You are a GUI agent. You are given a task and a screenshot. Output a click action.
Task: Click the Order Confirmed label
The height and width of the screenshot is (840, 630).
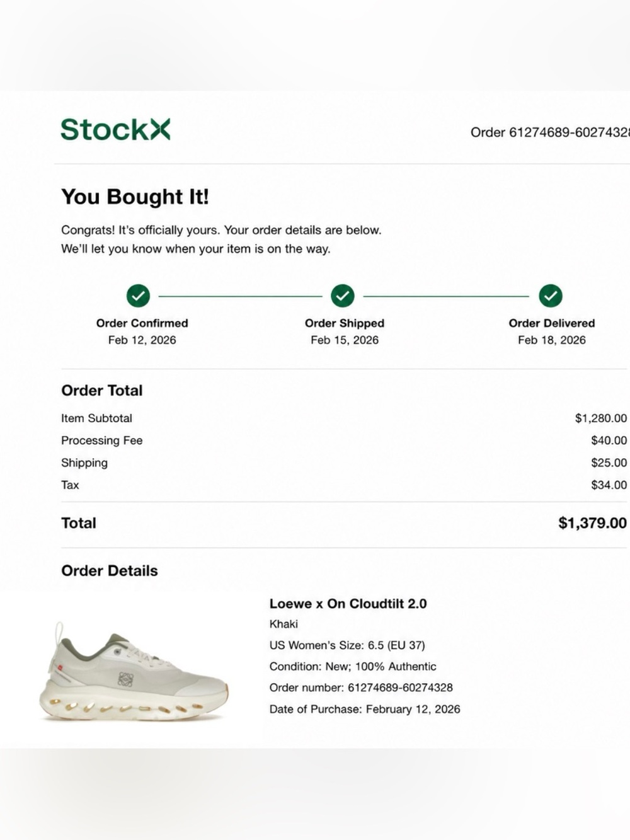142,323
